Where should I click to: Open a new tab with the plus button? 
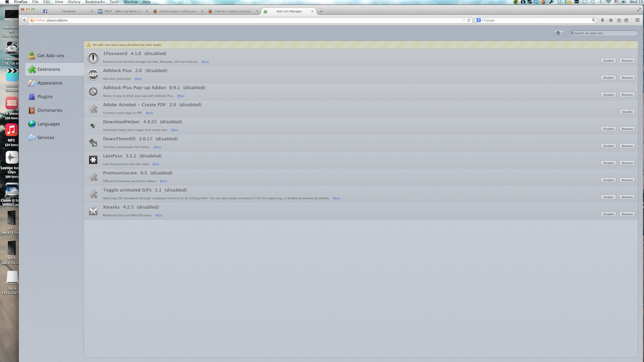(x=321, y=11)
